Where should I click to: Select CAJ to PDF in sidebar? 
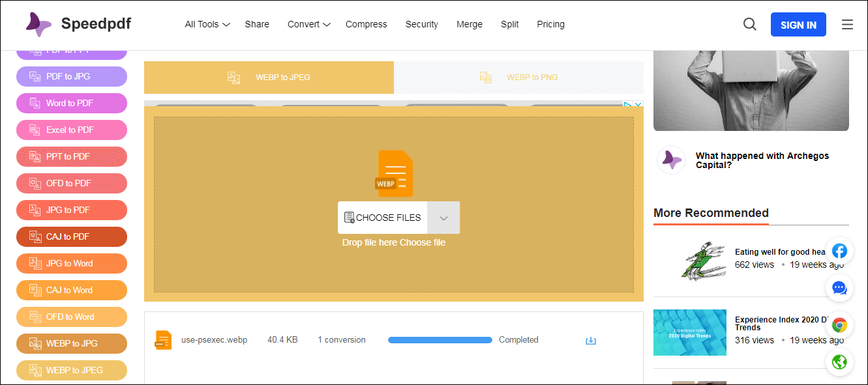click(72, 236)
